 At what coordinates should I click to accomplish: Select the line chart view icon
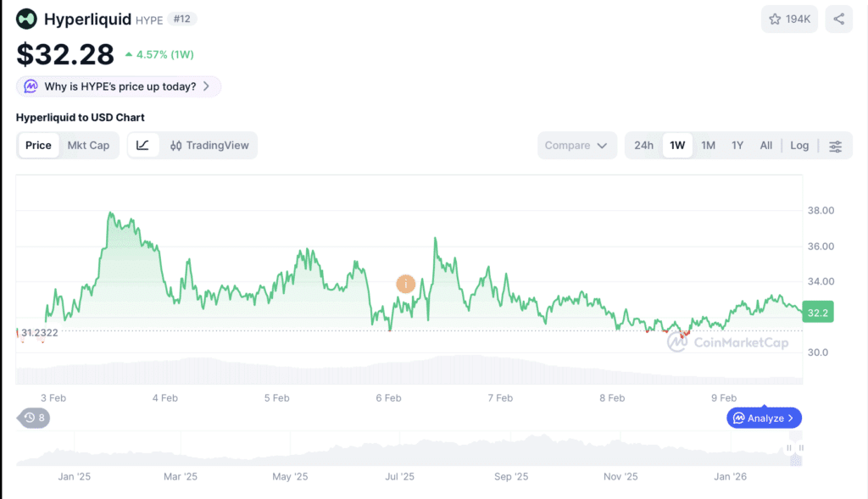point(142,146)
